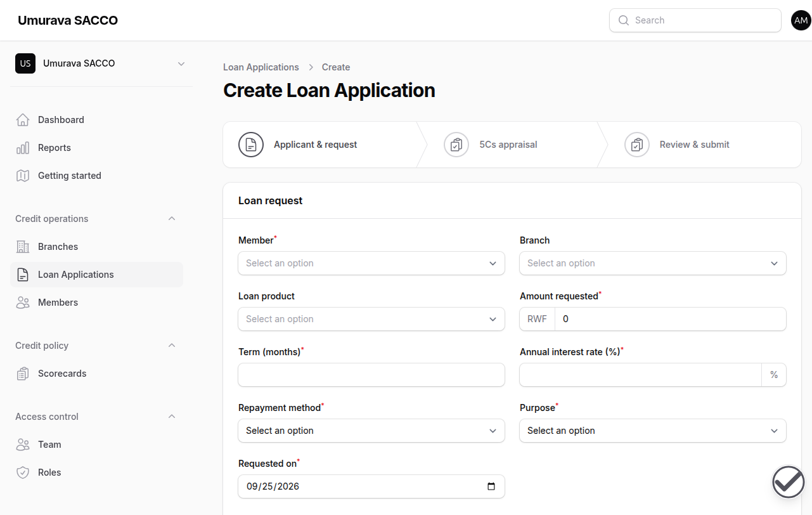Click the Applicant & request step icon
Viewport: 812px width, 515px height.
[x=251, y=145]
